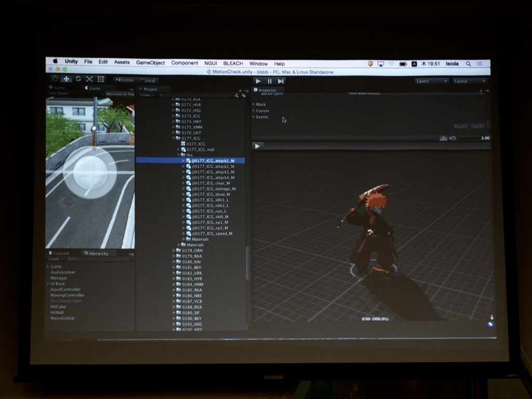The width and height of the screenshot is (532, 399).
Task: Click the Project panel scrollbar
Action: (248, 263)
